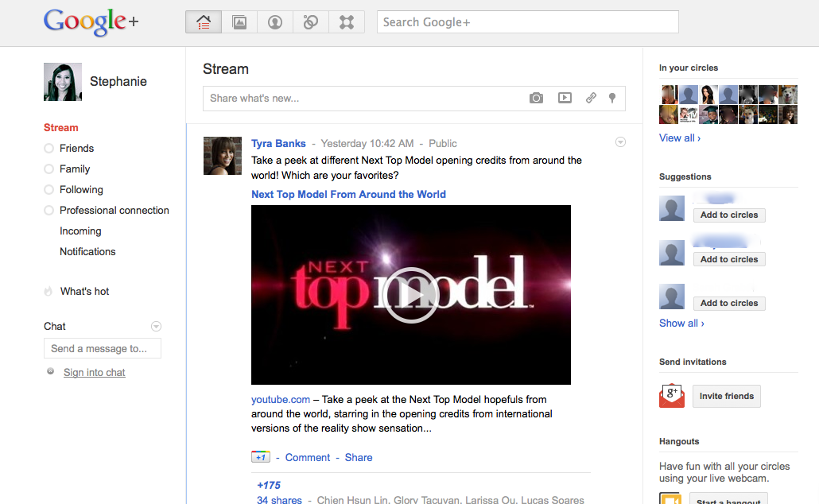This screenshot has width=819, height=504.
Task: Click in the Search Google+ field
Action: 527,22
